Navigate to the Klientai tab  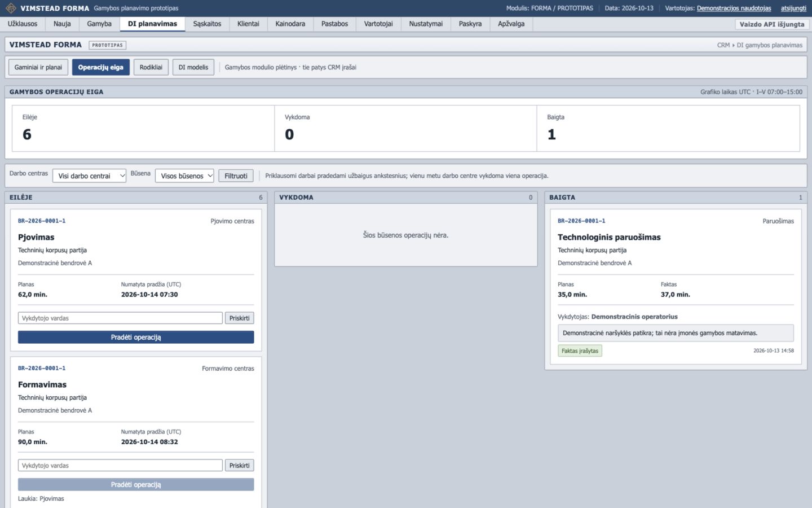[248, 24]
